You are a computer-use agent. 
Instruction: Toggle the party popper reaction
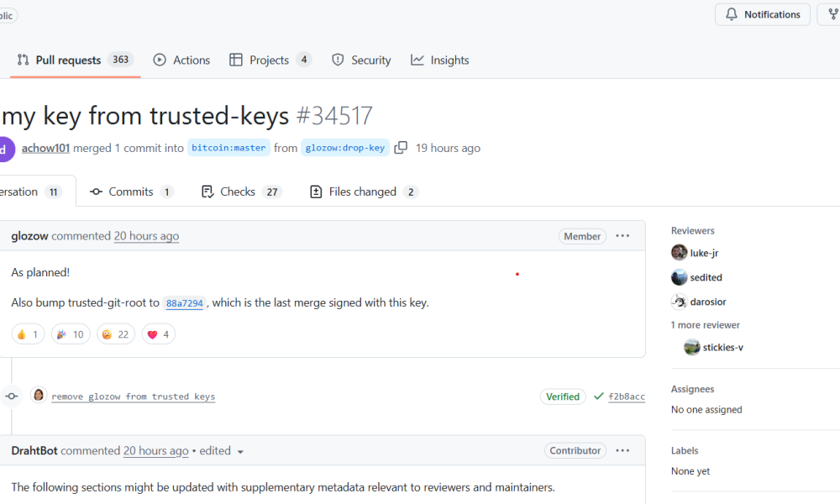pyautogui.click(x=70, y=334)
